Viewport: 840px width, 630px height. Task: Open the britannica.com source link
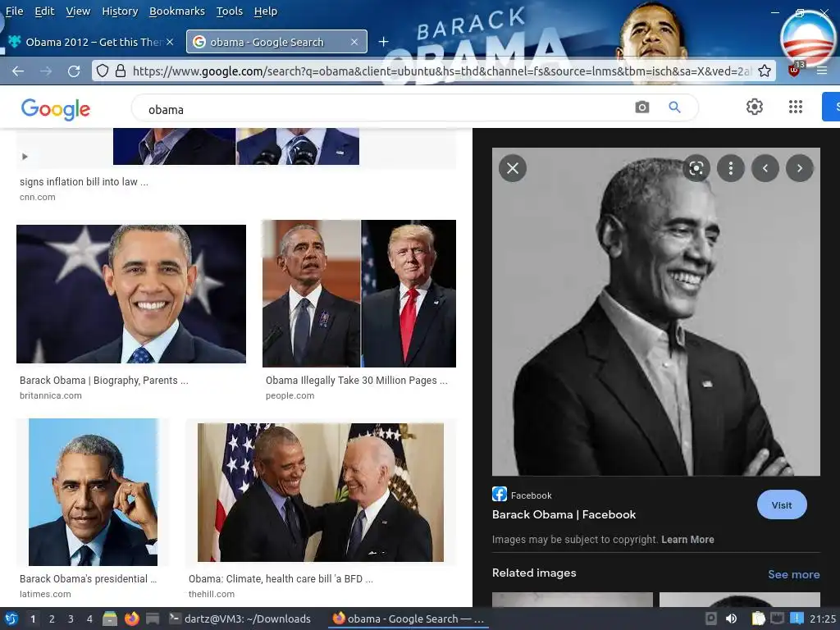(50, 396)
